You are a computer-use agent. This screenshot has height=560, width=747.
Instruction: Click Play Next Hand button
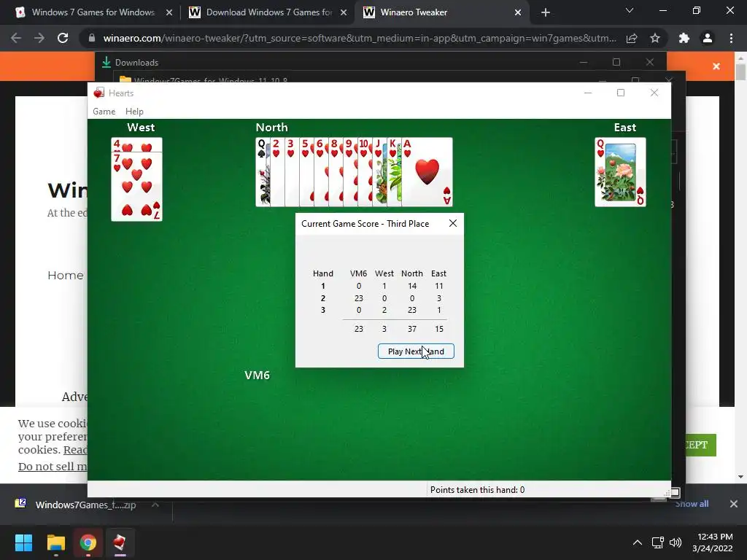(x=415, y=351)
